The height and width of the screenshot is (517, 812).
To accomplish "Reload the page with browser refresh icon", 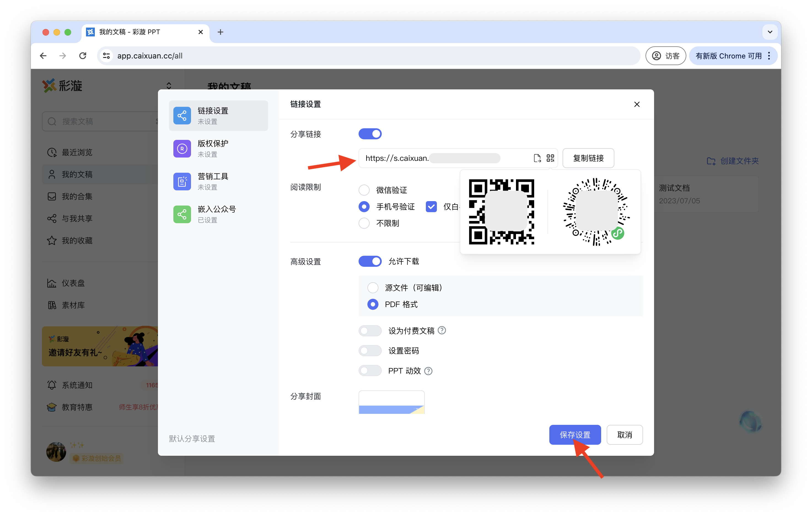I will coord(83,56).
